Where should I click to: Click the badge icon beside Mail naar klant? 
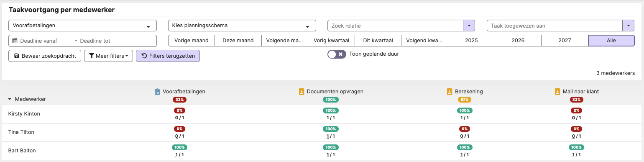point(557,91)
